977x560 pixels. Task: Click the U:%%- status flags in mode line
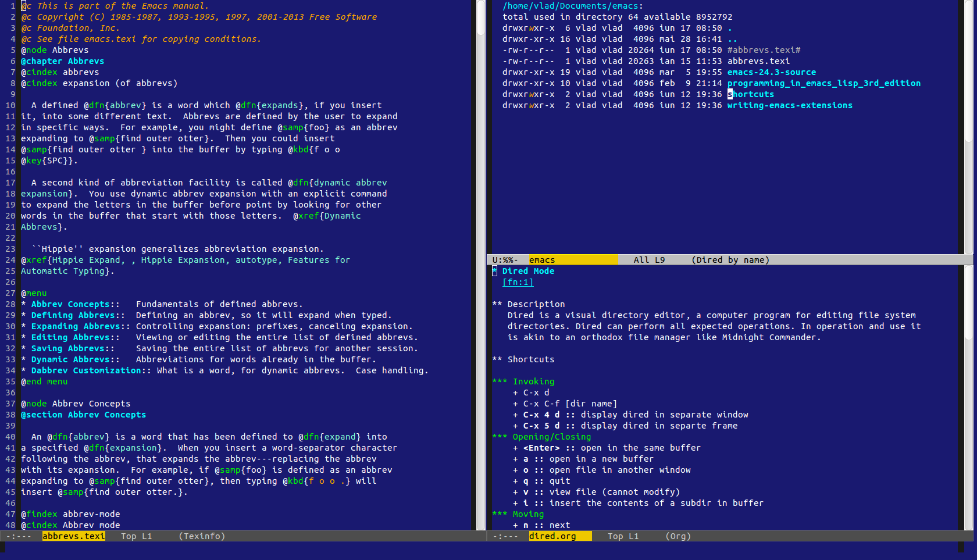point(505,260)
